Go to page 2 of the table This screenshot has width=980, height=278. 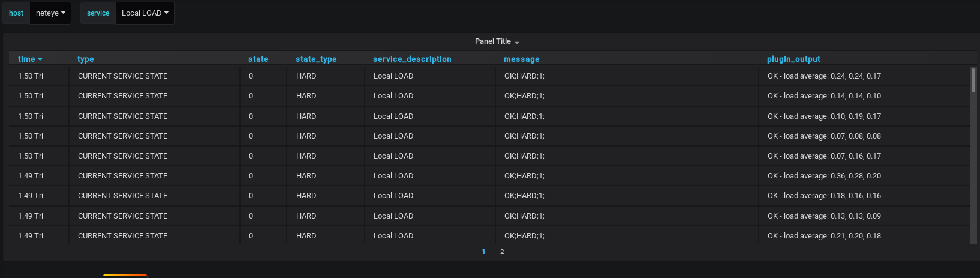pyautogui.click(x=502, y=252)
